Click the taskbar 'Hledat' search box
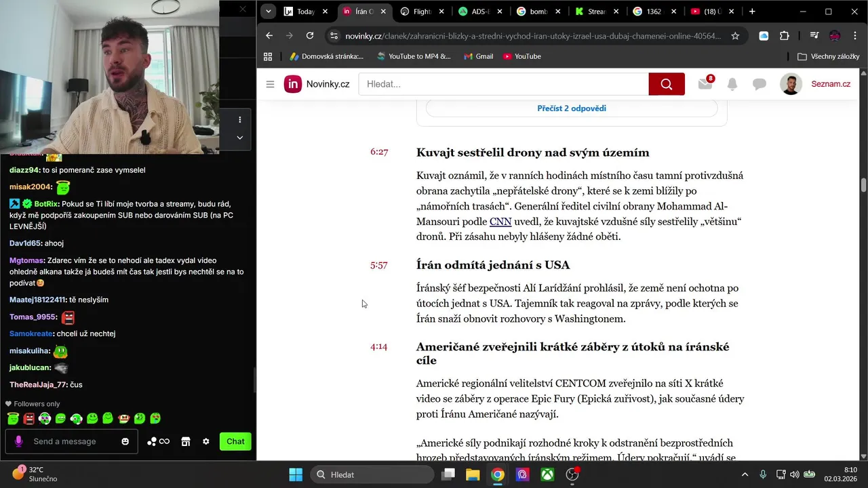The image size is (868, 488). tap(372, 474)
